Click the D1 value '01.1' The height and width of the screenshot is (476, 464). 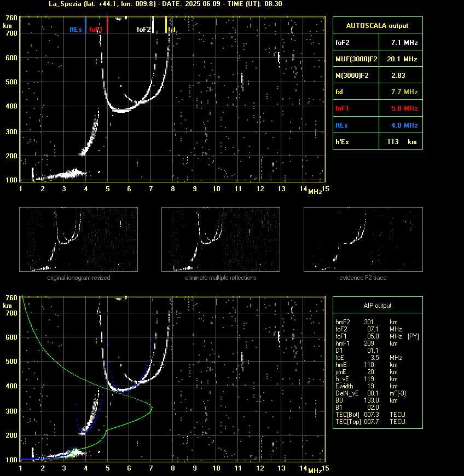373,351
